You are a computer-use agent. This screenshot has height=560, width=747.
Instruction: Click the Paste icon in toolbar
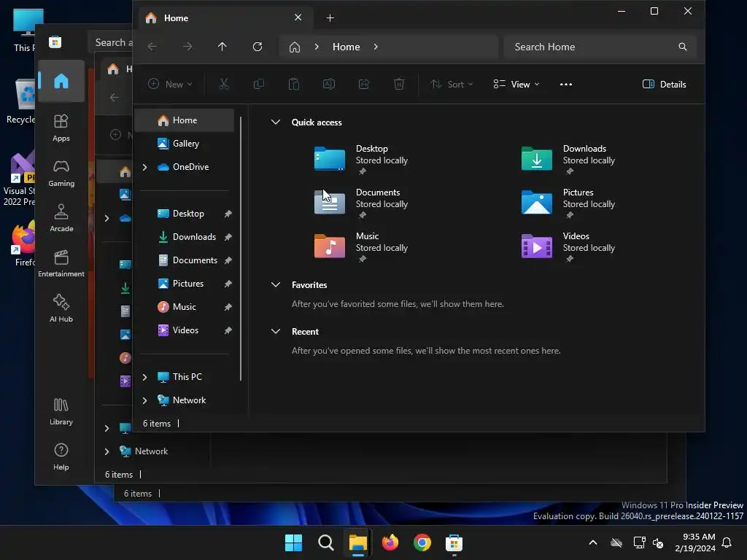(x=294, y=85)
